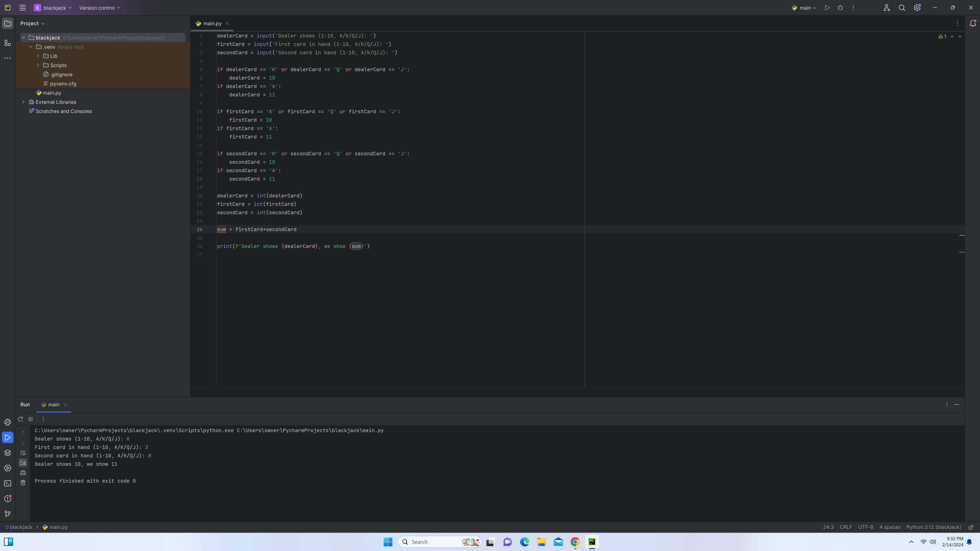Open Structure tool window icon
This screenshot has height=551, width=980.
click(8, 43)
